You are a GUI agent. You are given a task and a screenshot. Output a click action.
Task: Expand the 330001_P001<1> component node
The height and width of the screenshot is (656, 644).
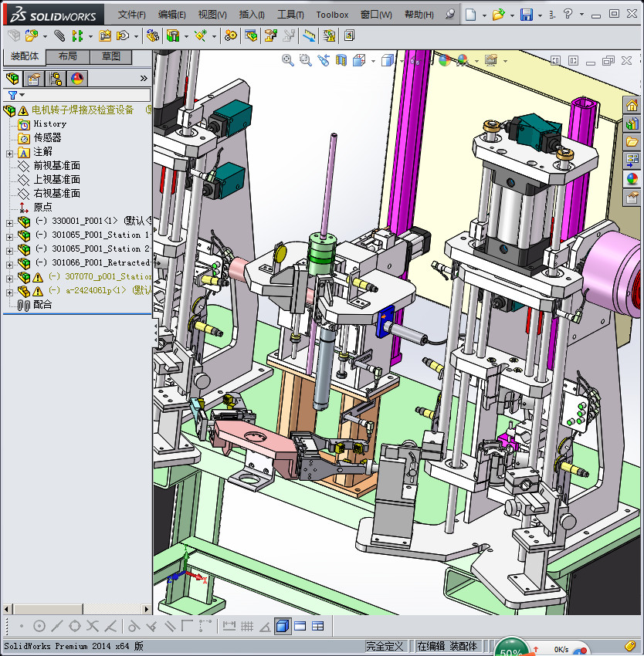click(x=9, y=221)
